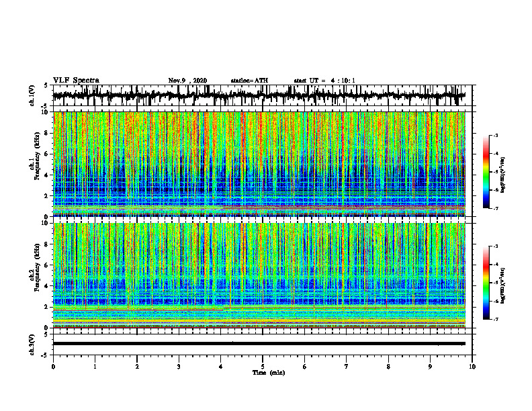
Task: Select the "ch.3(V)" axis label
Action: tap(32, 345)
